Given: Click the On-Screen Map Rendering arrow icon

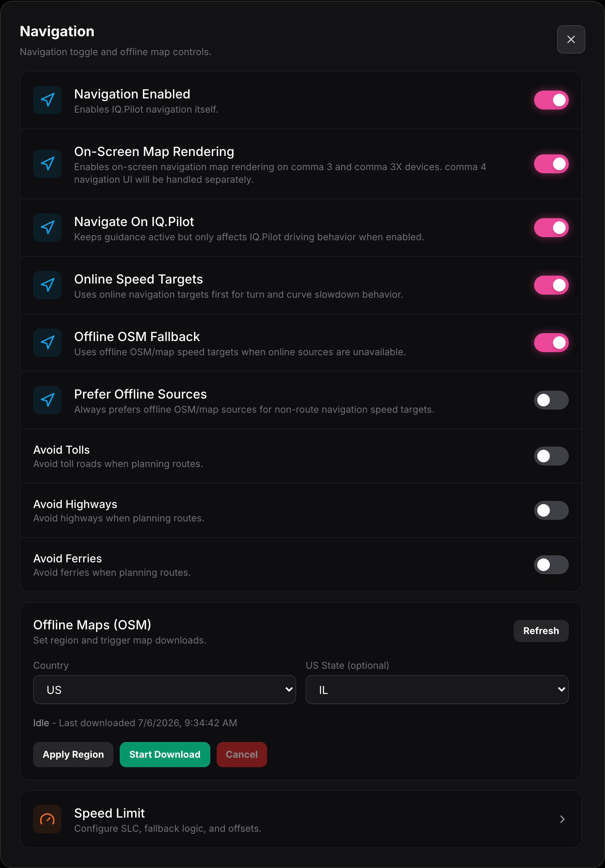Looking at the screenshot, I should [47, 164].
